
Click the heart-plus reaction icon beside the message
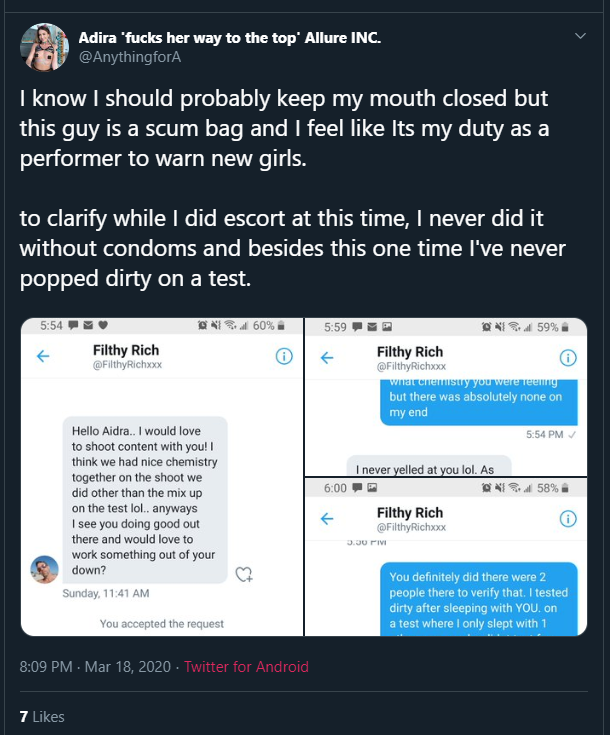pyautogui.click(x=244, y=574)
